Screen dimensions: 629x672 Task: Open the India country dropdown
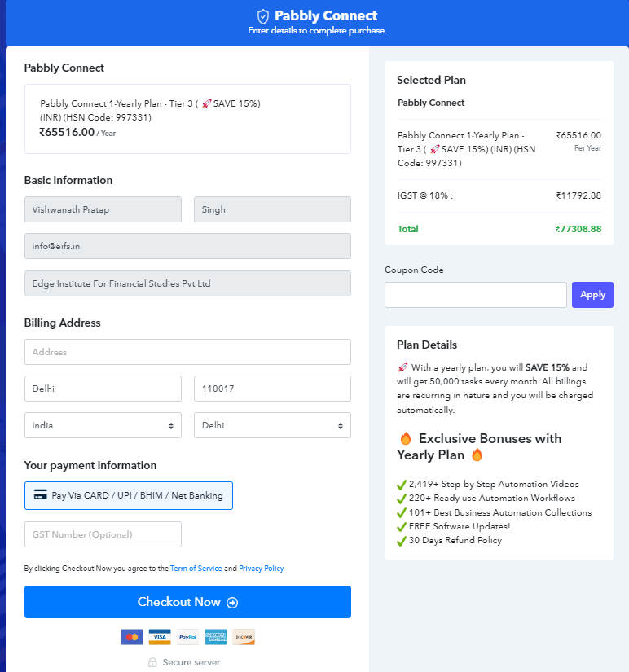(103, 425)
